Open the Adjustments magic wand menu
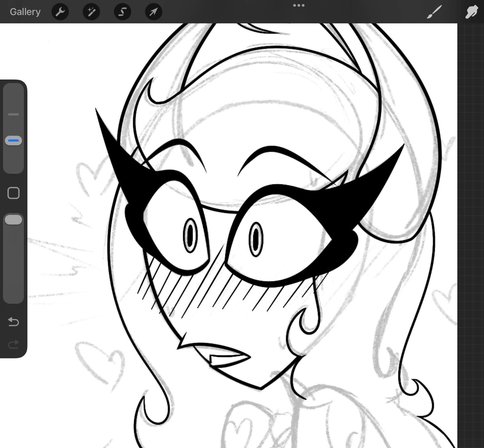Image resolution: width=484 pixels, height=448 pixels. [x=91, y=12]
